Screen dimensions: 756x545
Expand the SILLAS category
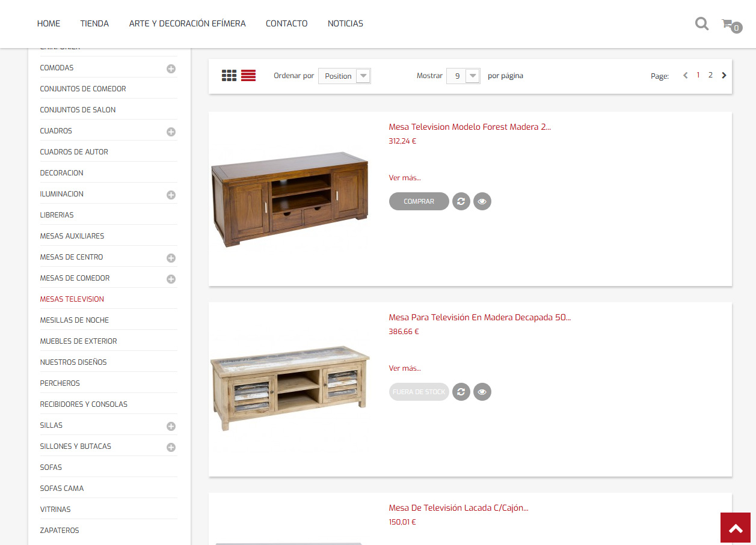[171, 426]
